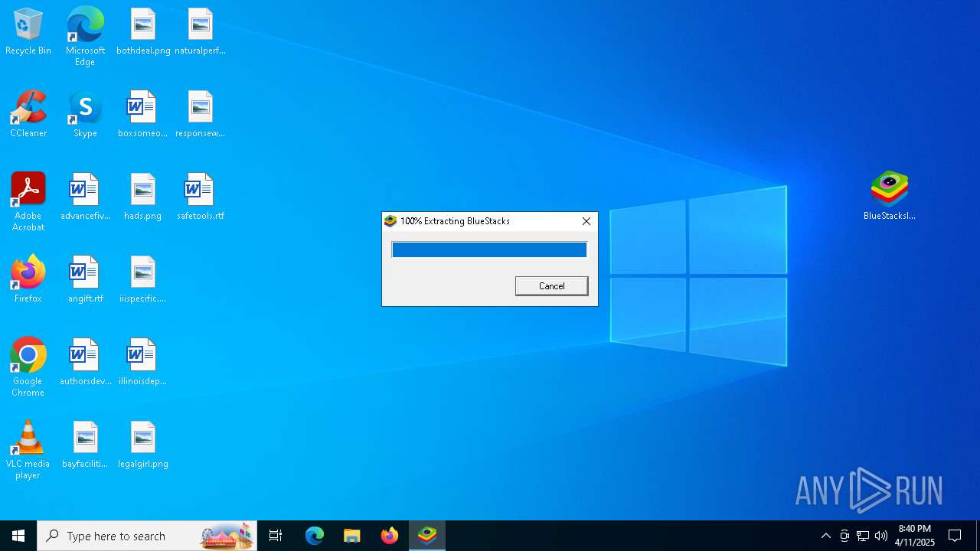Viewport: 980px width, 551px height.
Task: Click the Type here to search box
Action: [147, 536]
